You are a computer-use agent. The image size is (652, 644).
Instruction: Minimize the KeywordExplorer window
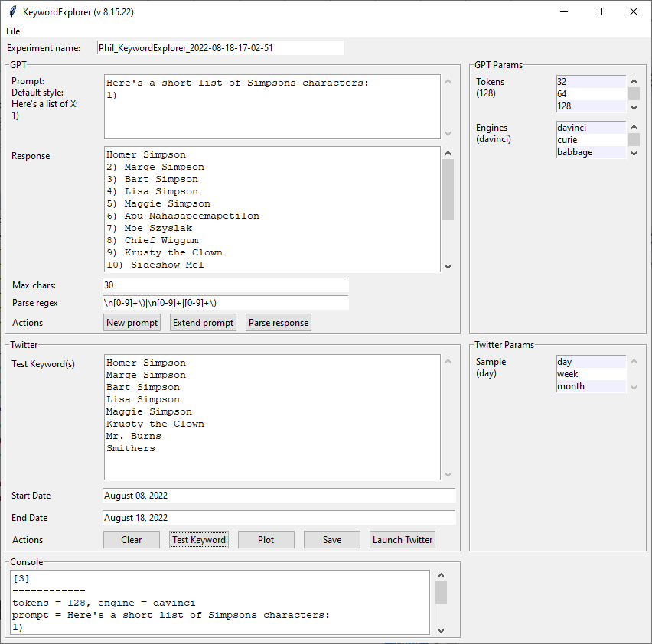tap(564, 11)
